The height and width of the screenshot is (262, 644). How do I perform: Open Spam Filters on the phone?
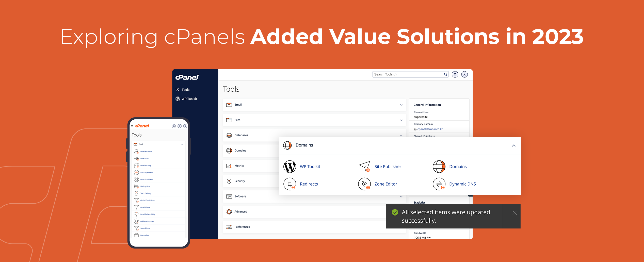click(145, 228)
